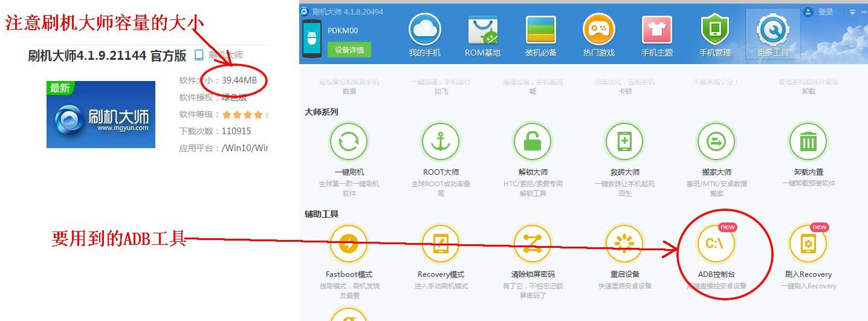Expand the title bar dropdown menu arrow
Viewport: 868px width, 321px height.
(852, 12)
